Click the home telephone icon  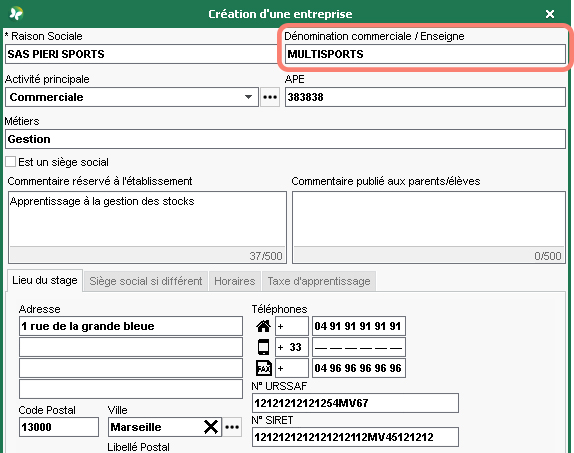(x=263, y=326)
